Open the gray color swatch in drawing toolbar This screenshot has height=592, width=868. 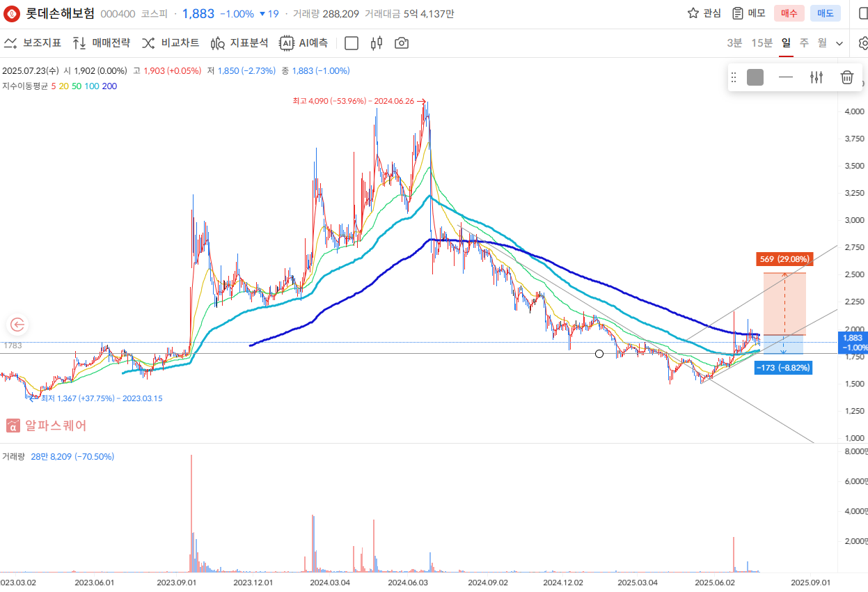[755, 77]
